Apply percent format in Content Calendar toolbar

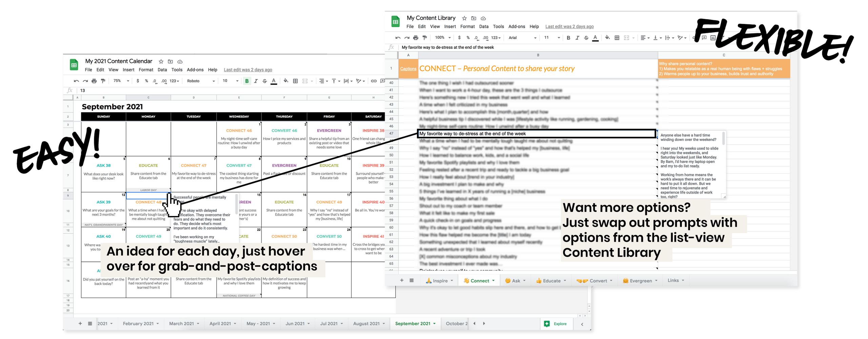point(146,81)
